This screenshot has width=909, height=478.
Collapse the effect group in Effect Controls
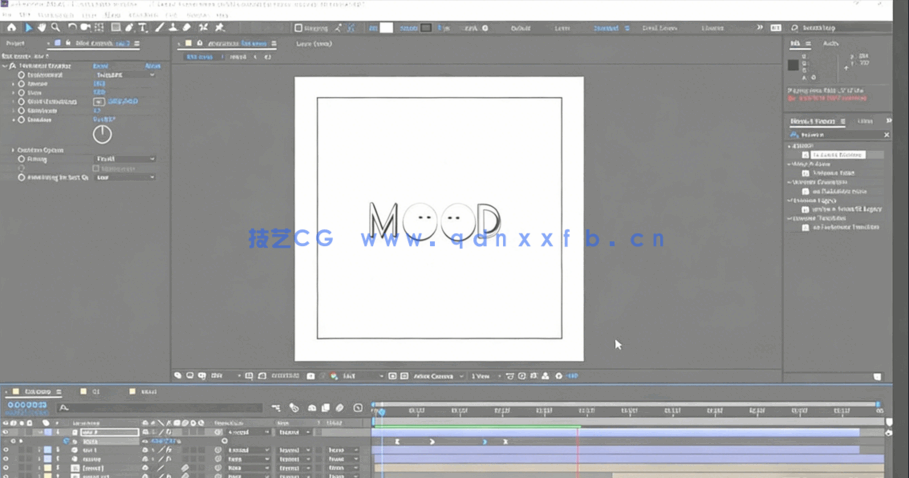pyautogui.click(x=5, y=66)
